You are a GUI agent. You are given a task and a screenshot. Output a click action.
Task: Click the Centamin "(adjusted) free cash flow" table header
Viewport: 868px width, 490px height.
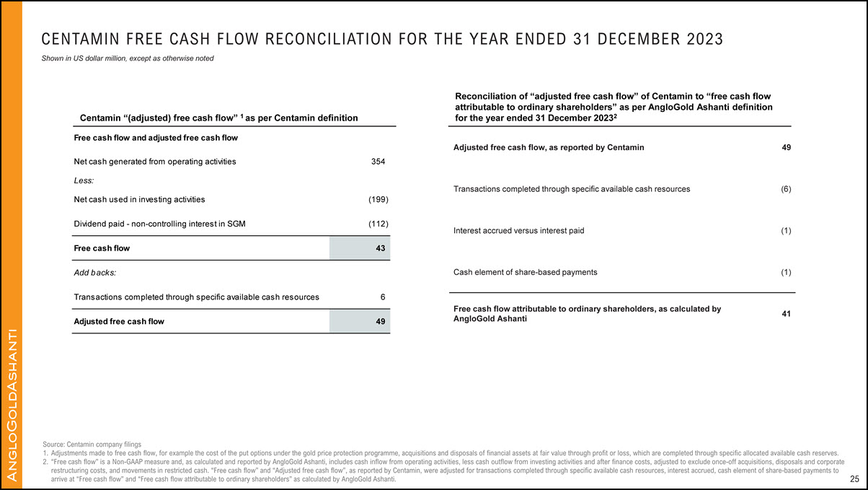tap(218, 118)
